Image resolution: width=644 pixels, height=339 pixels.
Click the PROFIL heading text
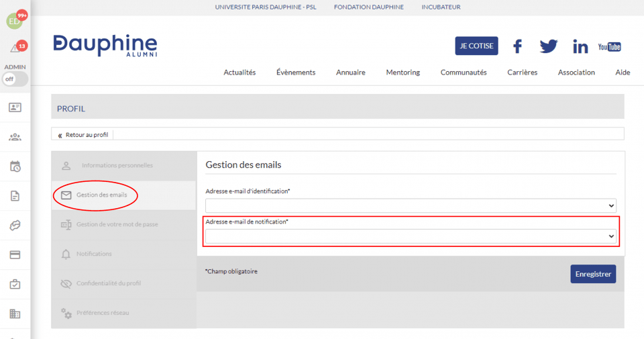pos(71,109)
